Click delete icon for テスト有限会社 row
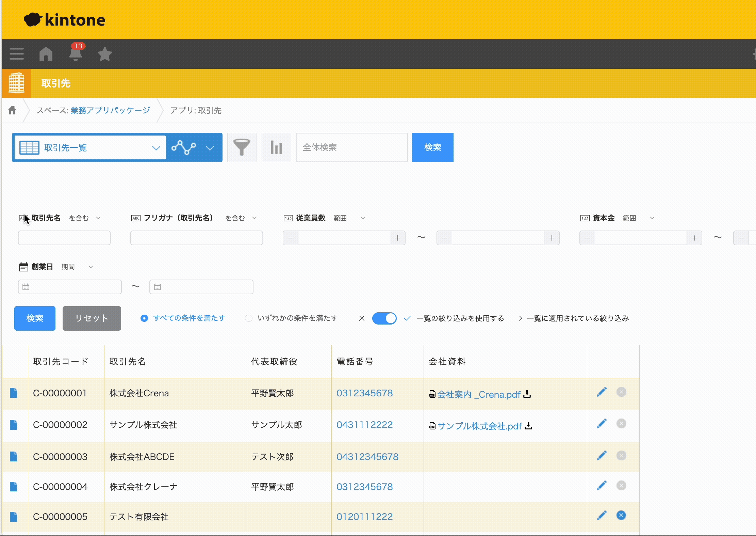Image resolution: width=756 pixels, height=536 pixels. [x=621, y=515]
